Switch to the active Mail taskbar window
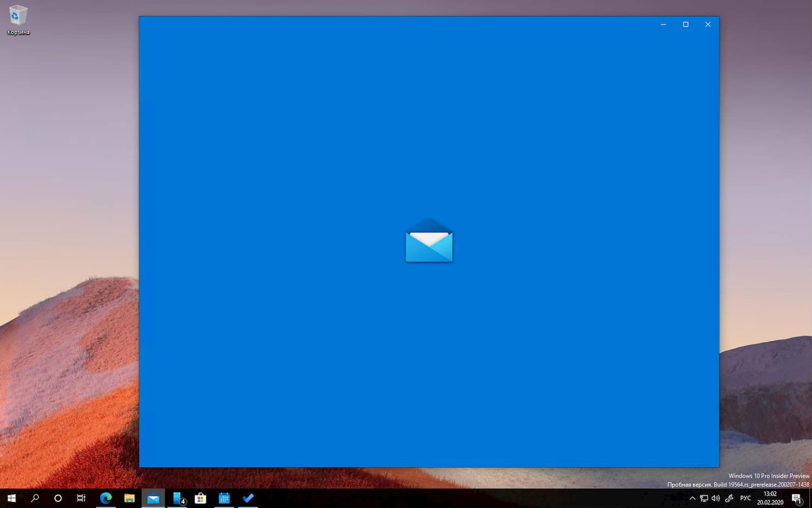Image resolution: width=812 pixels, height=508 pixels. coord(153,498)
